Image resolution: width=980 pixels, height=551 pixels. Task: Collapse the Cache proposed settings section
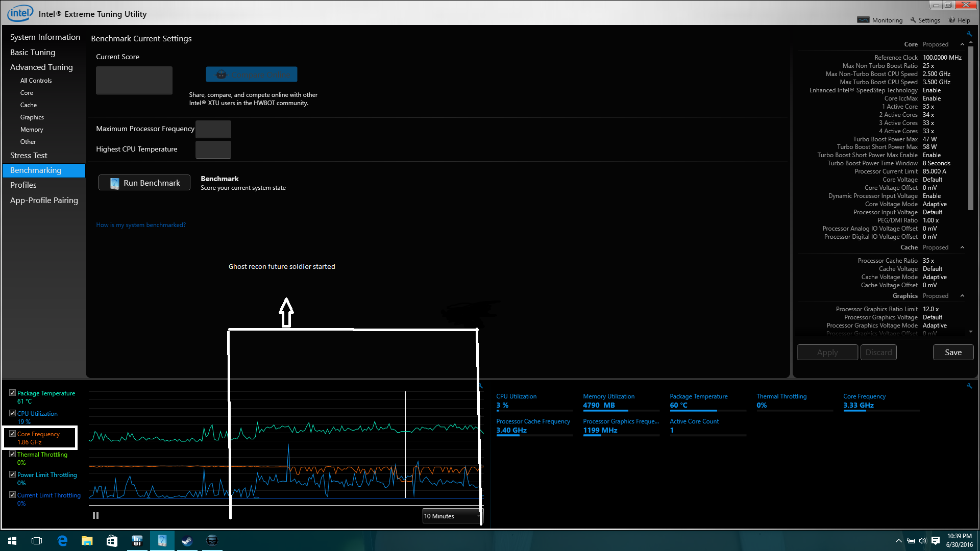coord(962,247)
